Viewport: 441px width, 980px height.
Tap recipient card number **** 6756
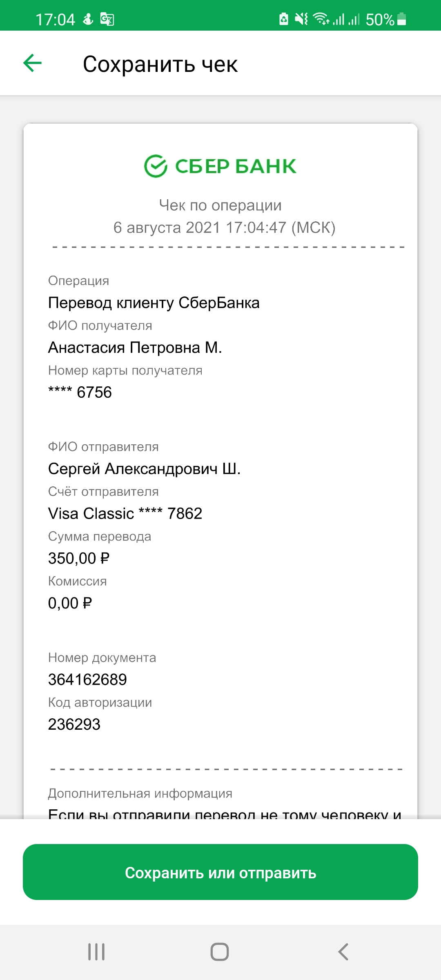(80, 392)
